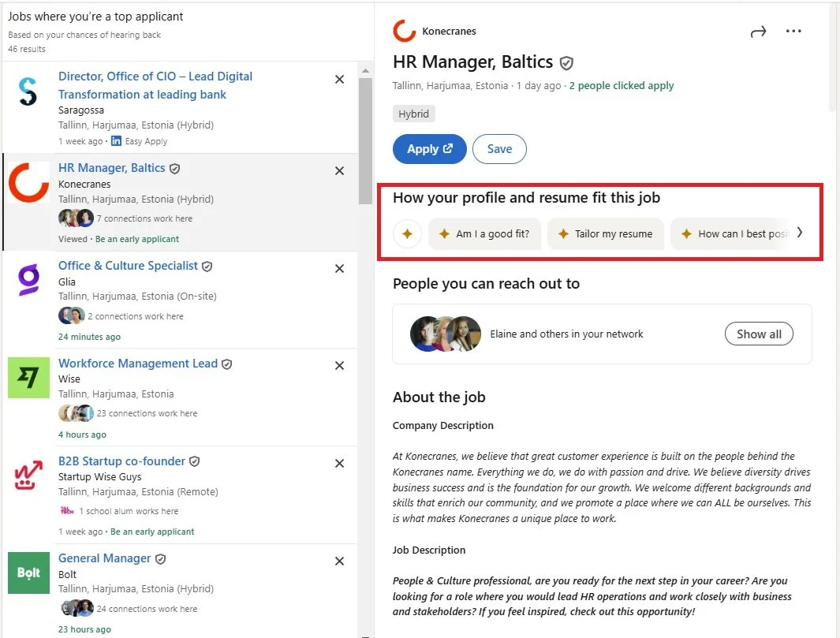
Task: Click the job list scrollbar thumb
Action: pos(365,141)
